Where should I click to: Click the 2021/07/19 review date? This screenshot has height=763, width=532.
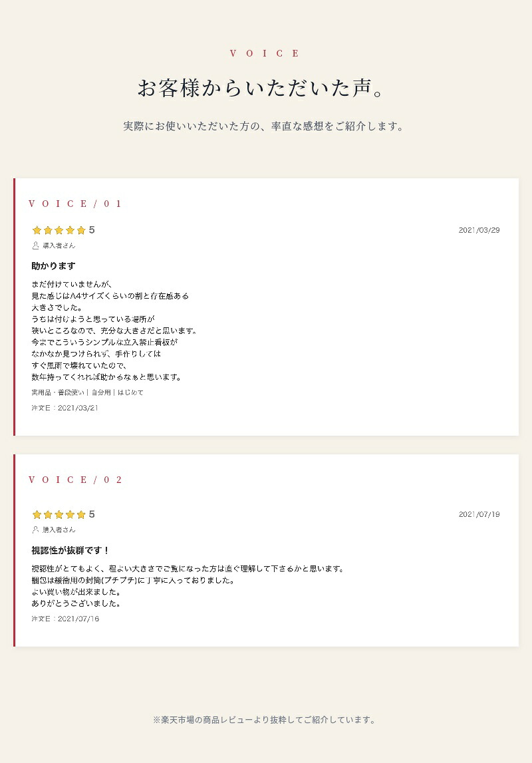pyautogui.click(x=479, y=514)
